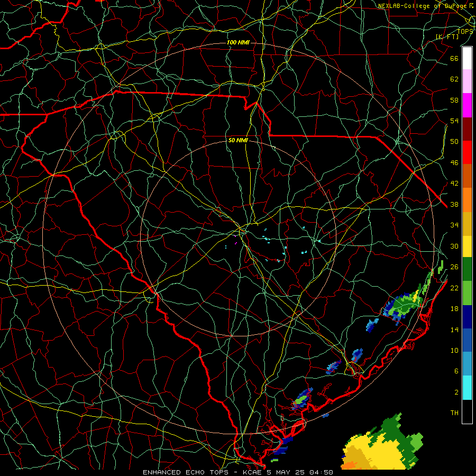This screenshot has height=476, width=476.
Task: Click the "TOPS" legend title
Action: [x=465, y=31]
